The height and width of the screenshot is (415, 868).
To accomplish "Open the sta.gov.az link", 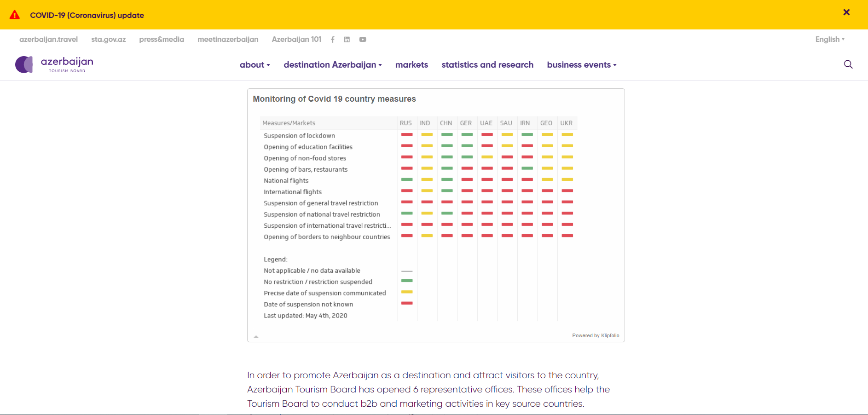I will point(109,39).
